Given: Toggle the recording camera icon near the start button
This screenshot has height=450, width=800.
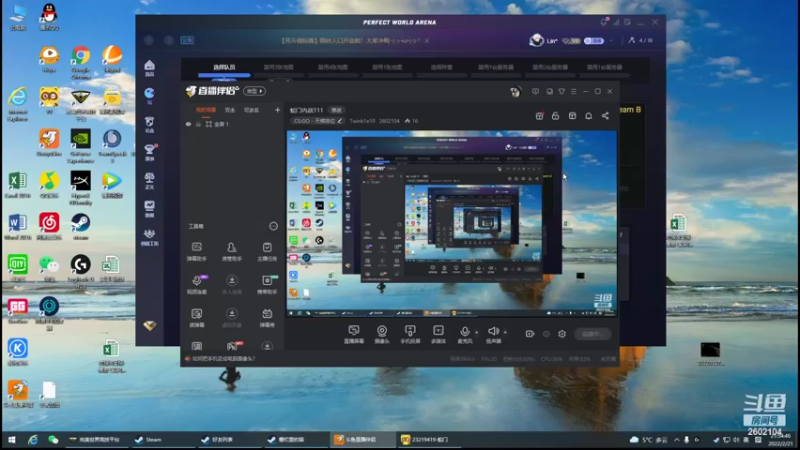Looking at the screenshot, I should pyautogui.click(x=530, y=334).
